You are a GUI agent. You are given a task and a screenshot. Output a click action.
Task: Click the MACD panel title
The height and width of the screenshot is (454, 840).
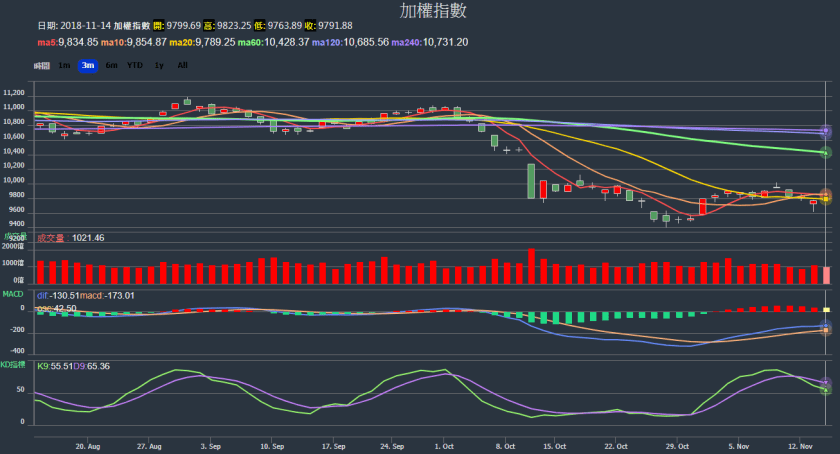point(12,294)
